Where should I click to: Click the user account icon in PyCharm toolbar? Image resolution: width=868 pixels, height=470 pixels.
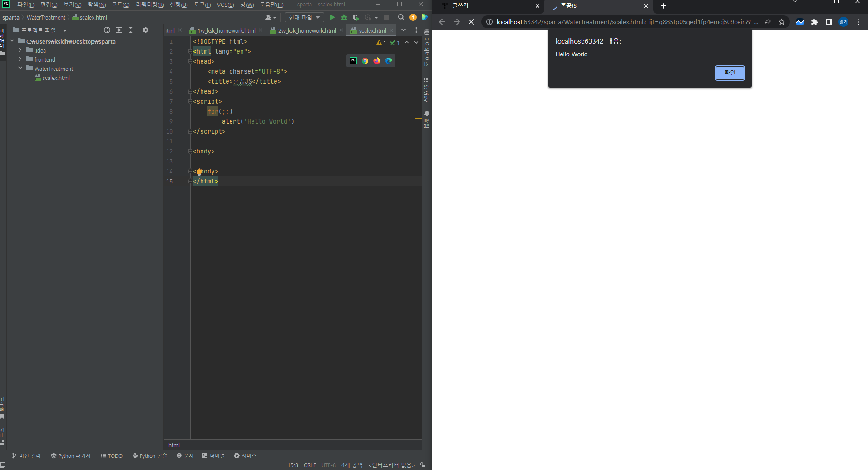(271, 17)
